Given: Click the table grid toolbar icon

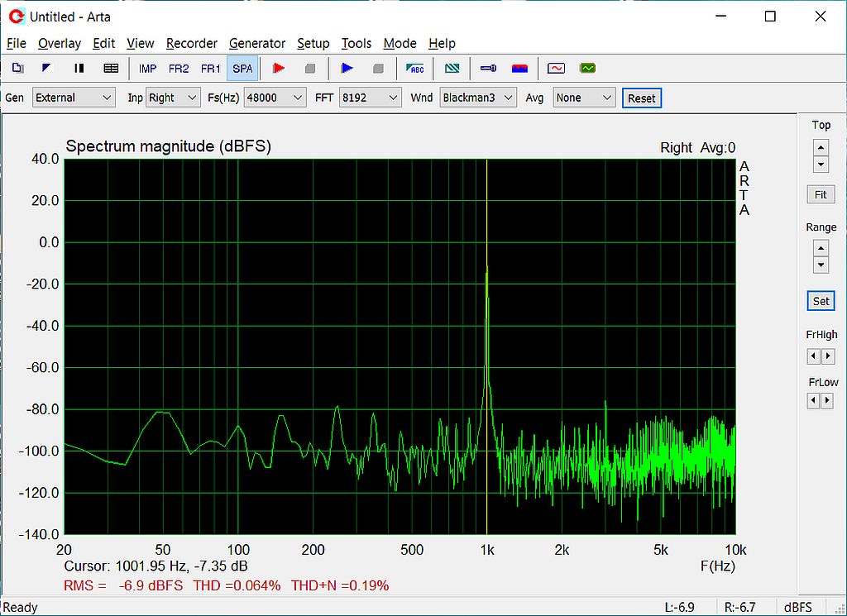Looking at the screenshot, I should pyautogui.click(x=111, y=68).
